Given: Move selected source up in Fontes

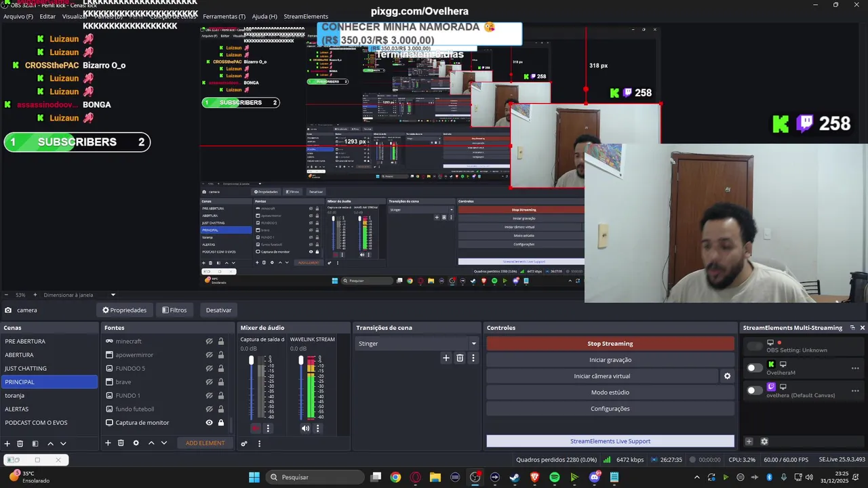Looking at the screenshot, I should pyautogui.click(x=151, y=443).
